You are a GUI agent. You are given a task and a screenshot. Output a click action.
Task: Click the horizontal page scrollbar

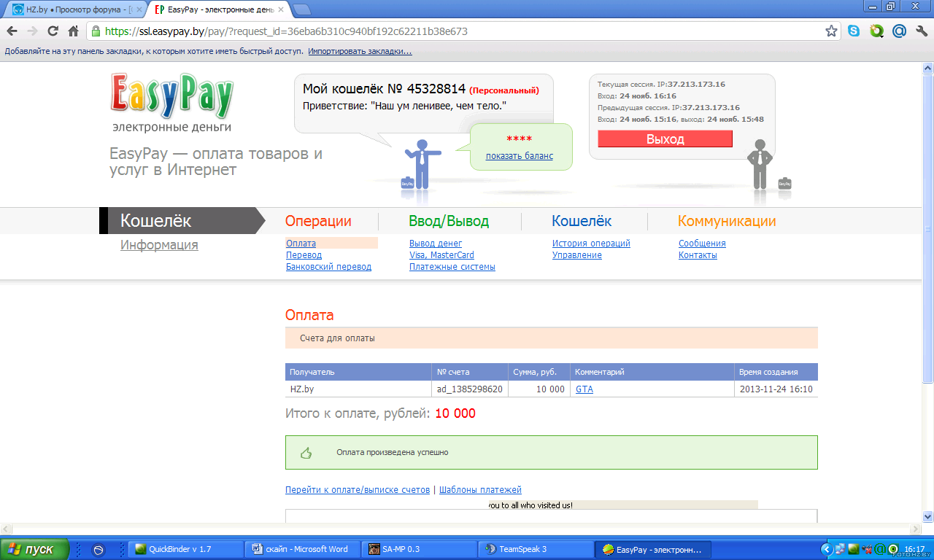(x=460, y=529)
